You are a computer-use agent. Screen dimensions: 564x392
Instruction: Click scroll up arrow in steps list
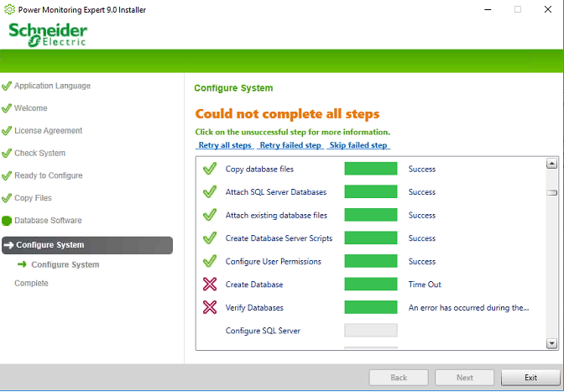click(551, 164)
